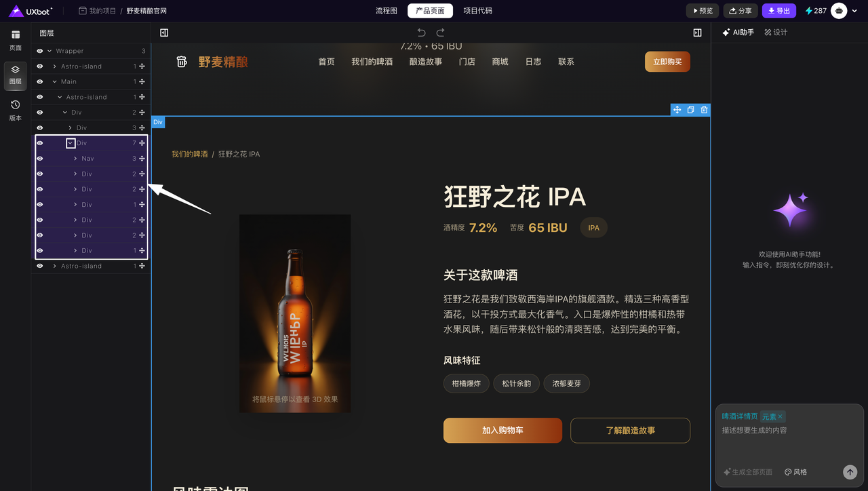Toggle visibility of the Main layer
Screen dimensions: 868x491
pos(39,81)
